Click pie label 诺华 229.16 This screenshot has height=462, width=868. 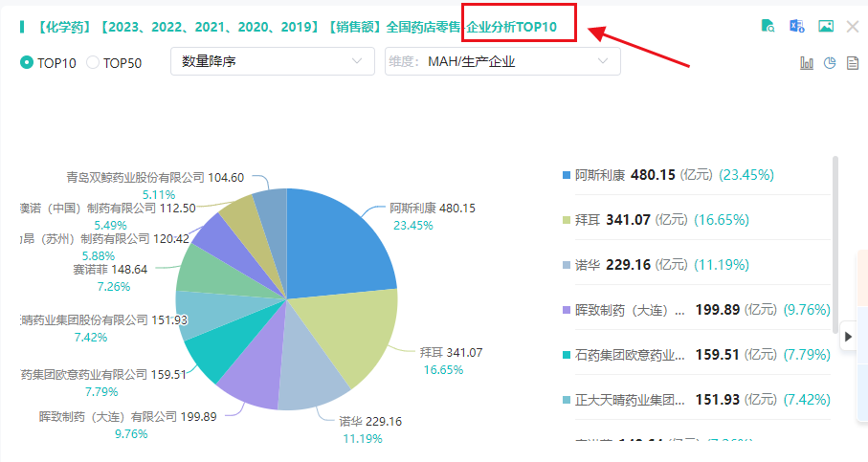coord(370,422)
